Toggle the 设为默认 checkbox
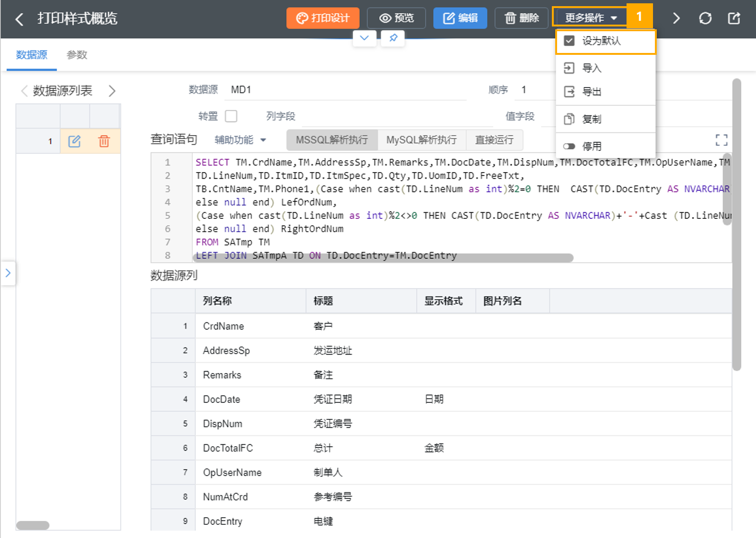 point(569,41)
